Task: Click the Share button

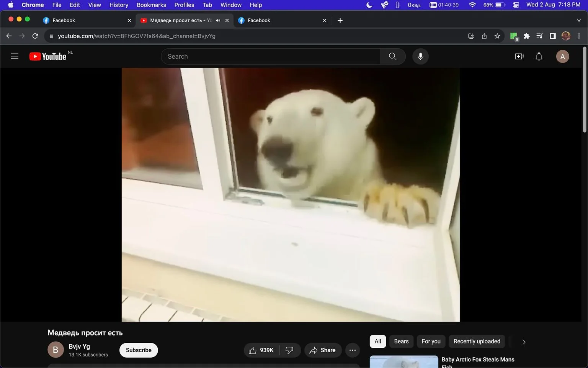Action: click(x=323, y=350)
